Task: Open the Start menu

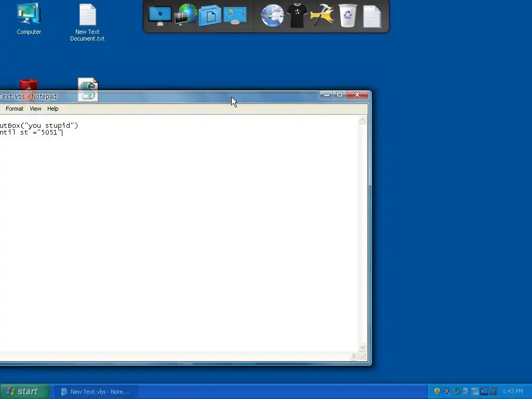Action: point(24,392)
